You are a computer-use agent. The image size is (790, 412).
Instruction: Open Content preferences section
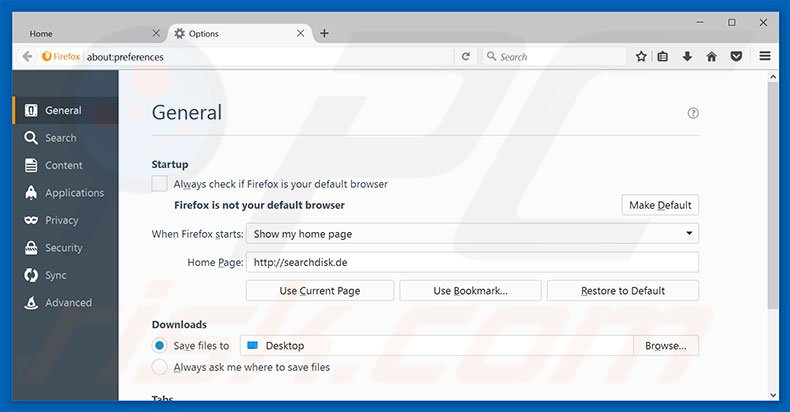click(x=65, y=165)
